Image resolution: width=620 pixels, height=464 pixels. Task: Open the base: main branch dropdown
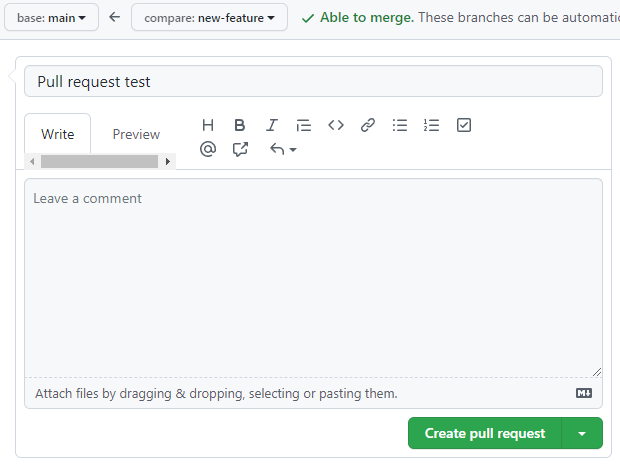coord(51,17)
